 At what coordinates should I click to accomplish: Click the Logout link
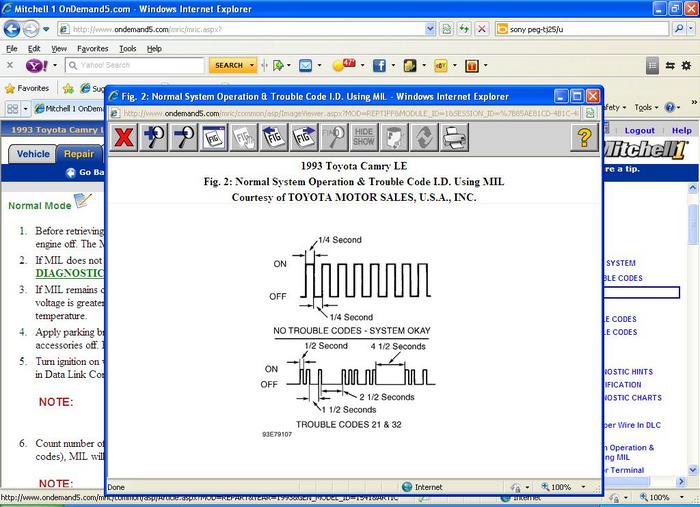(639, 130)
